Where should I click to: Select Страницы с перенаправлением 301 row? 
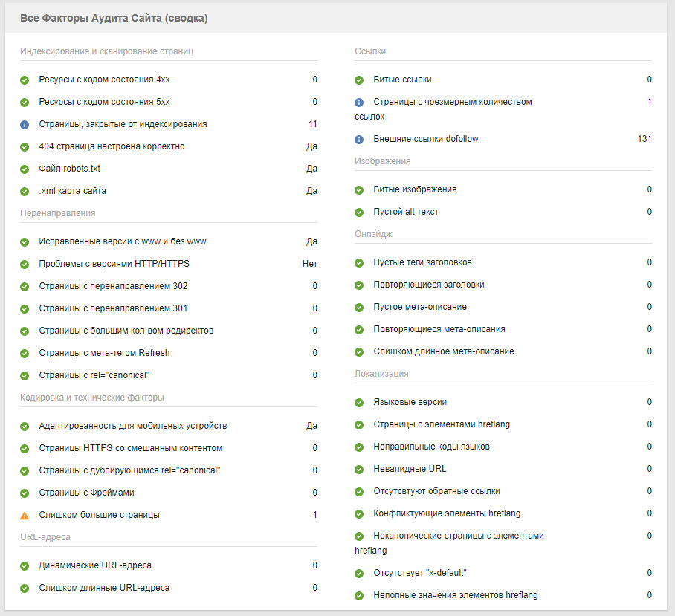pyautogui.click(x=113, y=308)
